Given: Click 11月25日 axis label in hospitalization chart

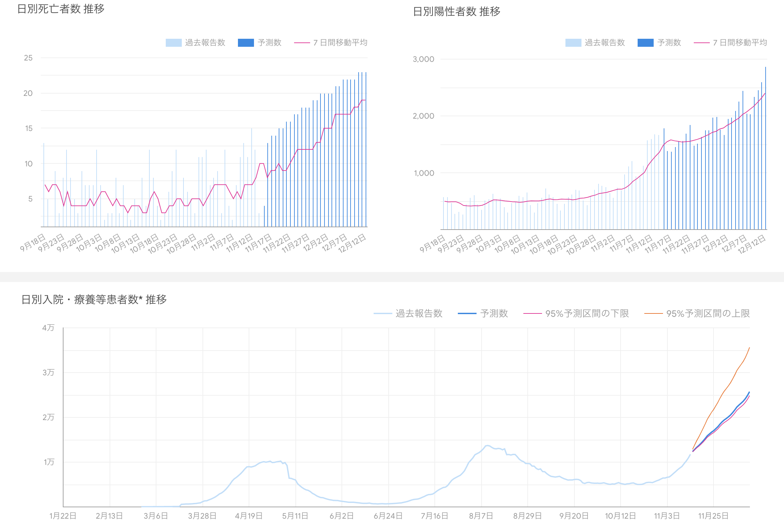Looking at the screenshot, I should [x=713, y=516].
